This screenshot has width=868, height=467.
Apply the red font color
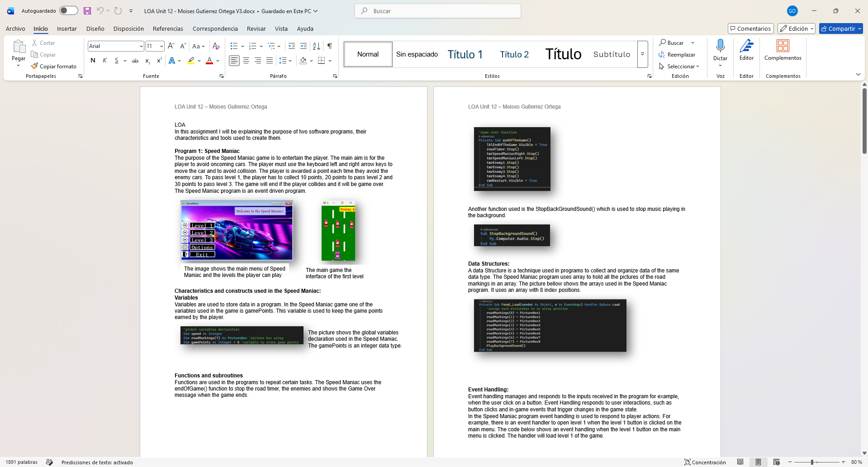(x=209, y=61)
